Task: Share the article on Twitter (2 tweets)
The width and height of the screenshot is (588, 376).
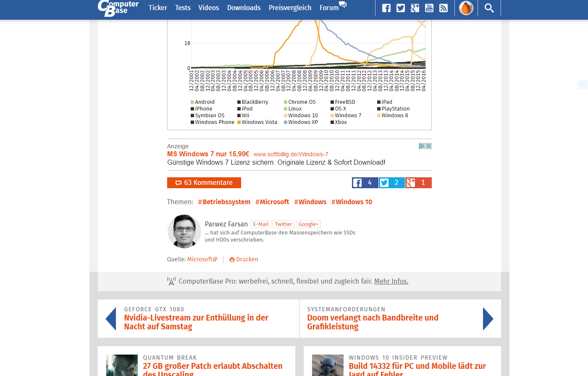Action: coord(392,183)
